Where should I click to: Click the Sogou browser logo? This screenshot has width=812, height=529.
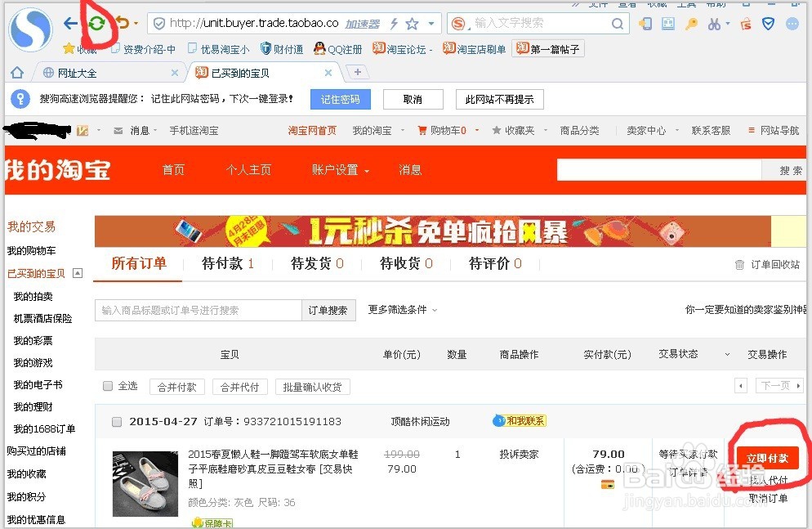[30, 29]
